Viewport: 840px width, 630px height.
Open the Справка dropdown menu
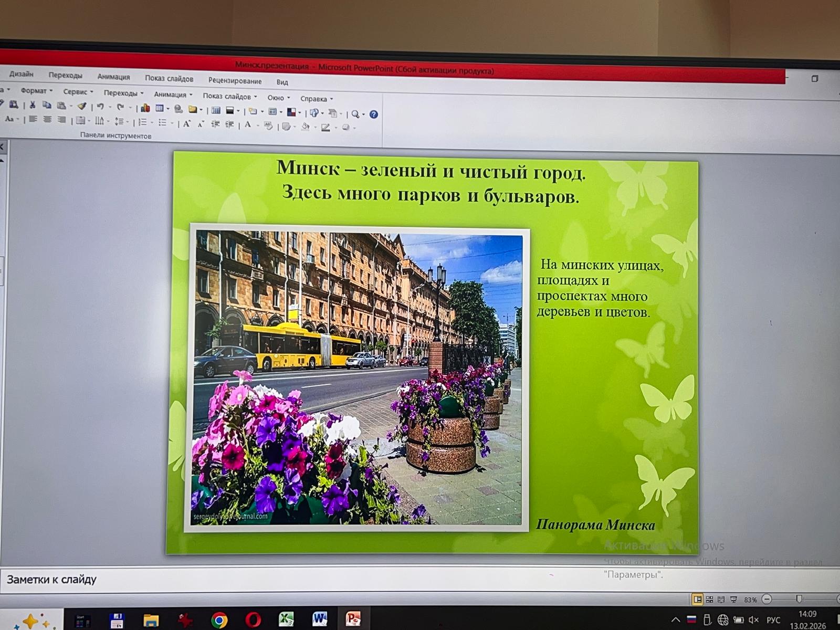[x=314, y=99]
